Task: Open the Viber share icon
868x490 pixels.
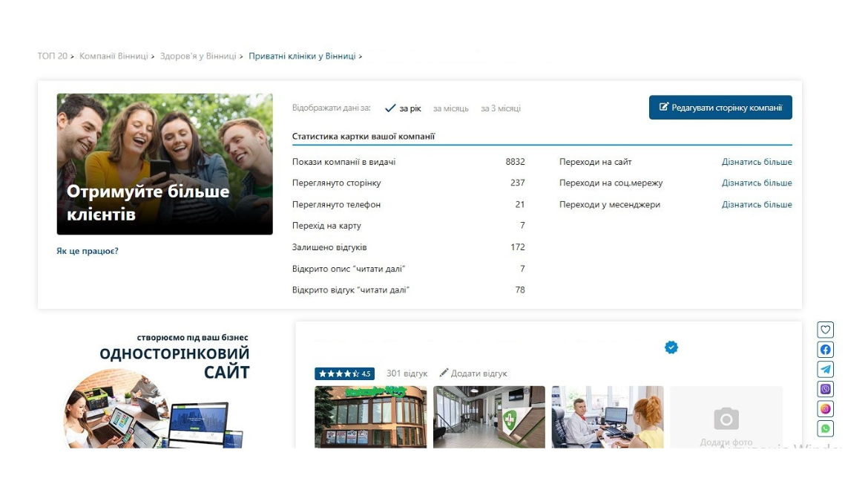Action: [825, 389]
